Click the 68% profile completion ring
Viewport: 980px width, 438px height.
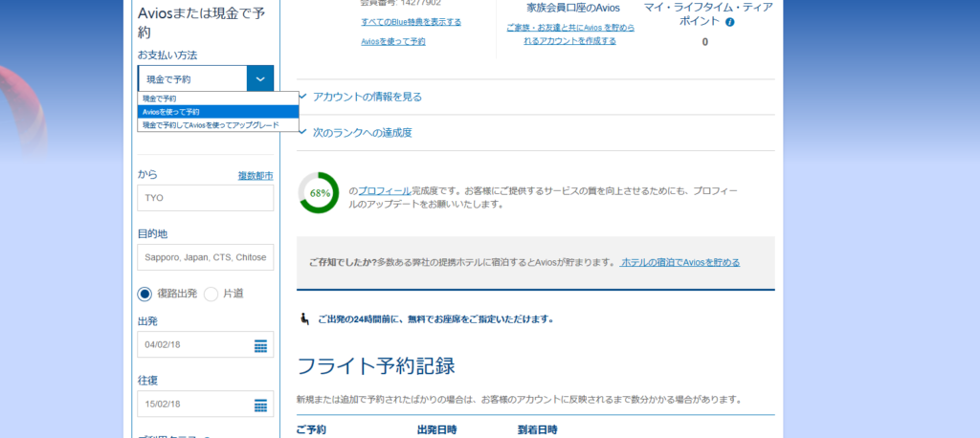(319, 193)
